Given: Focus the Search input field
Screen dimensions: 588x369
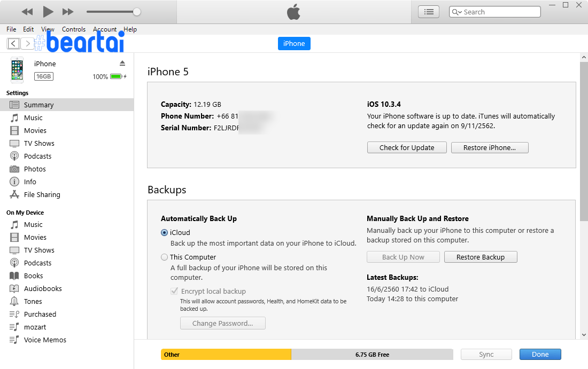Looking at the screenshot, I should tap(494, 12).
